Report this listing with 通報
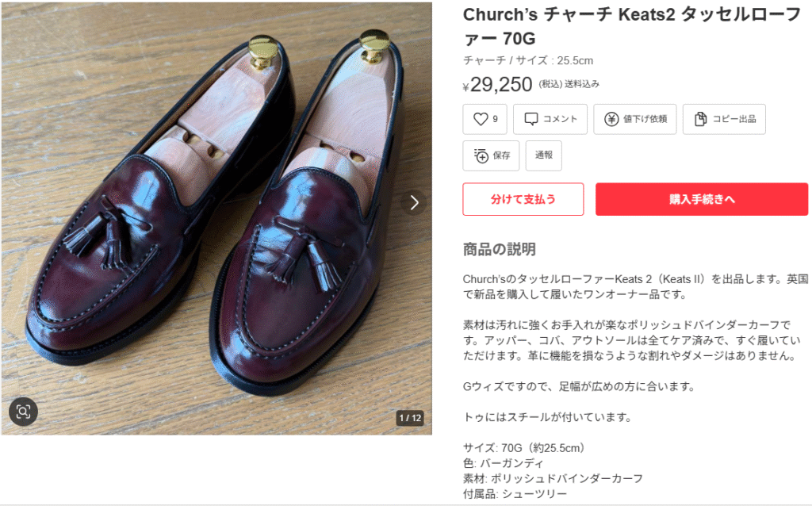The image size is (812, 506). tap(543, 155)
